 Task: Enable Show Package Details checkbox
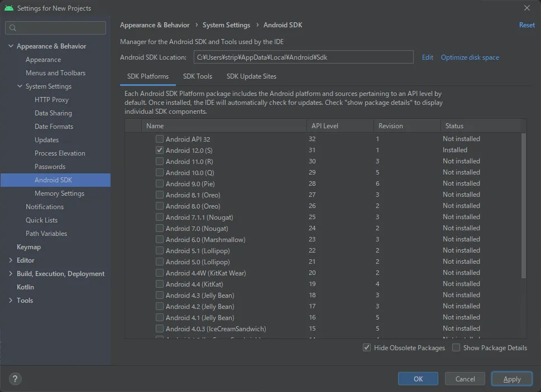pyautogui.click(x=456, y=347)
